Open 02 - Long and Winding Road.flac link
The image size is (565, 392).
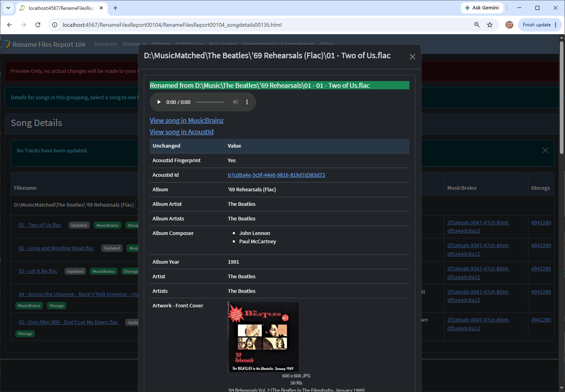pyautogui.click(x=56, y=248)
